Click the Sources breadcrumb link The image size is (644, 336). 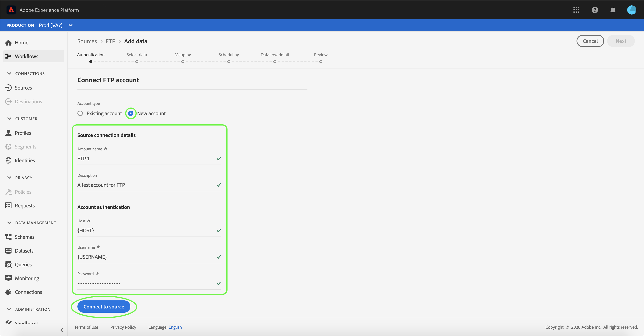(87, 41)
